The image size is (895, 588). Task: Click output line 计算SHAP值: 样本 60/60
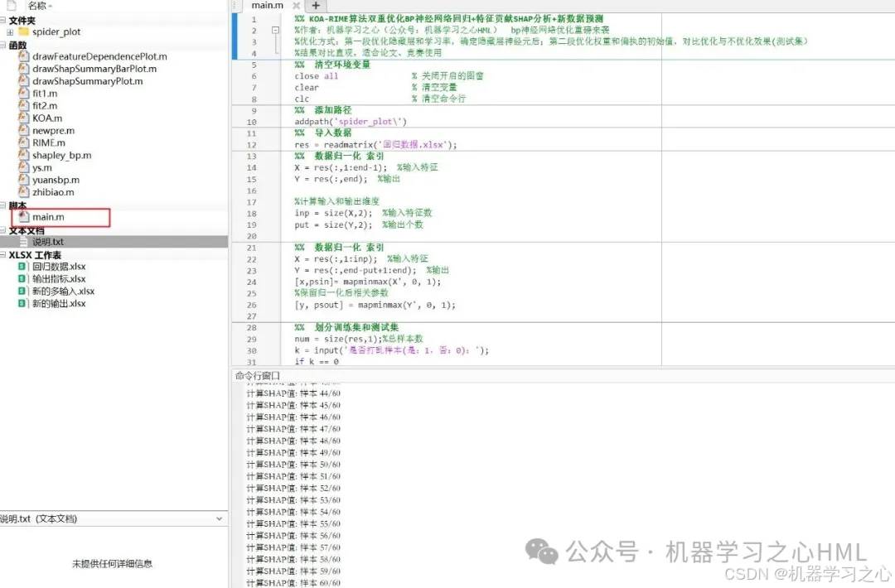[293, 583]
